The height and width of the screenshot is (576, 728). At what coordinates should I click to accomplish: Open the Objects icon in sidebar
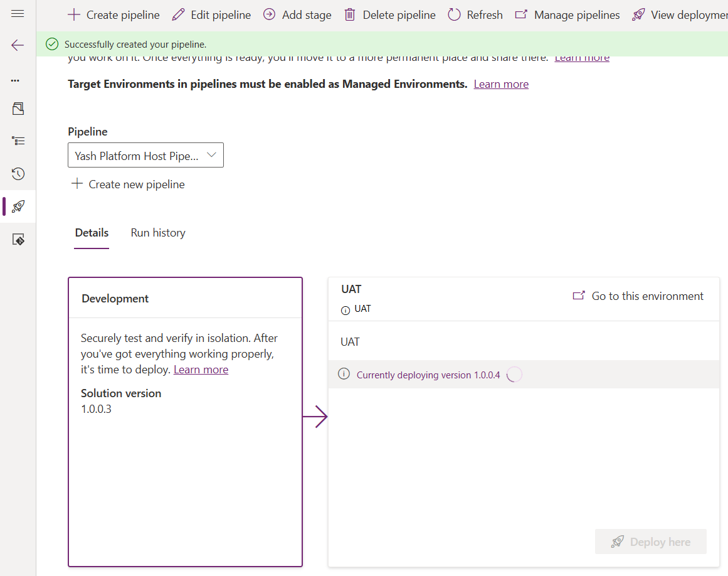18,109
